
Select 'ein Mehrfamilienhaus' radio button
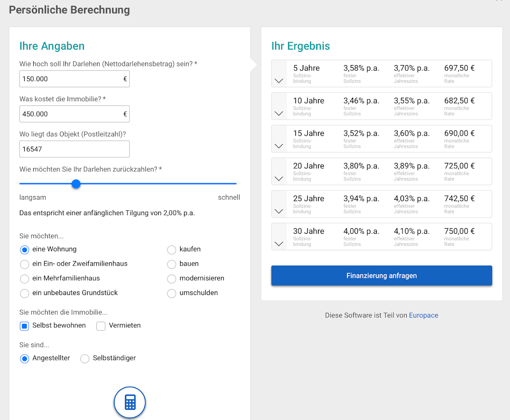point(25,278)
